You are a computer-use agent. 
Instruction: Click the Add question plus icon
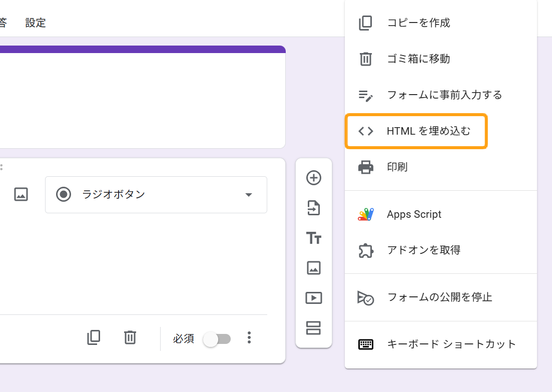tap(314, 178)
